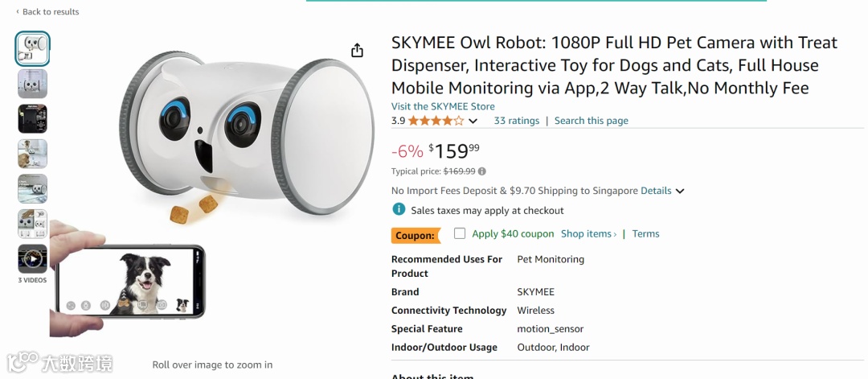
Task: Expand the ratings breakdown chevron
Action: [473, 122]
